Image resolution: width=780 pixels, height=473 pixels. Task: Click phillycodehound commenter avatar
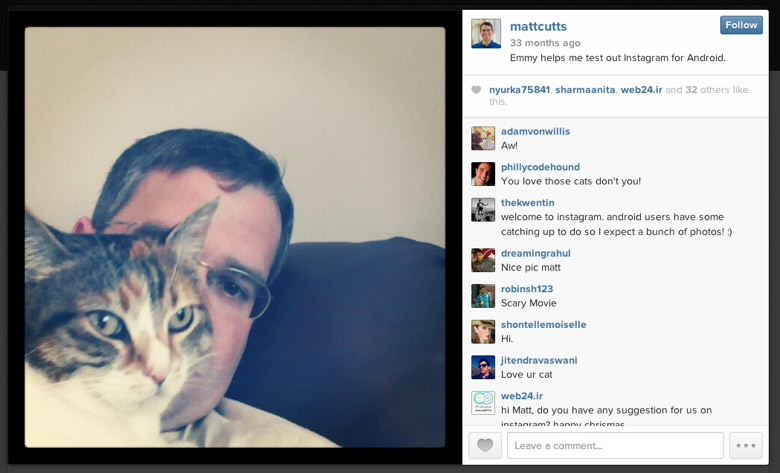point(483,174)
